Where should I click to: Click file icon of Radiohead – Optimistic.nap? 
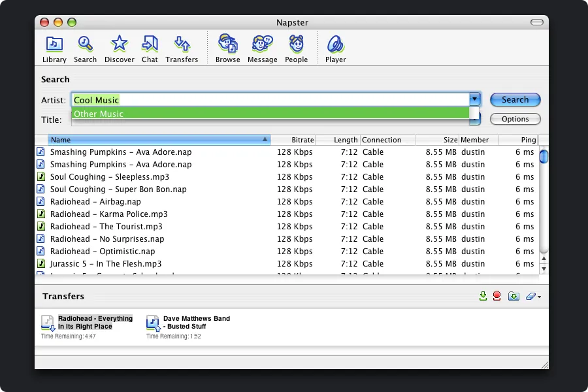coord(41,251)
